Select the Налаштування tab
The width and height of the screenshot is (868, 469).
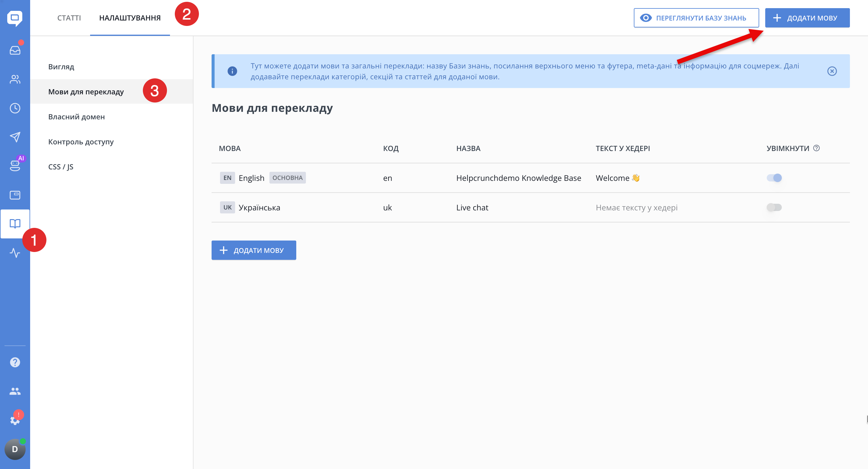[130, 18]
